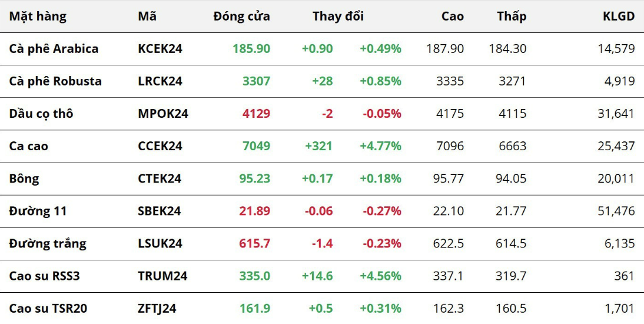
Task: Click Ca cao closing price 7049
Action: point(256,146)
